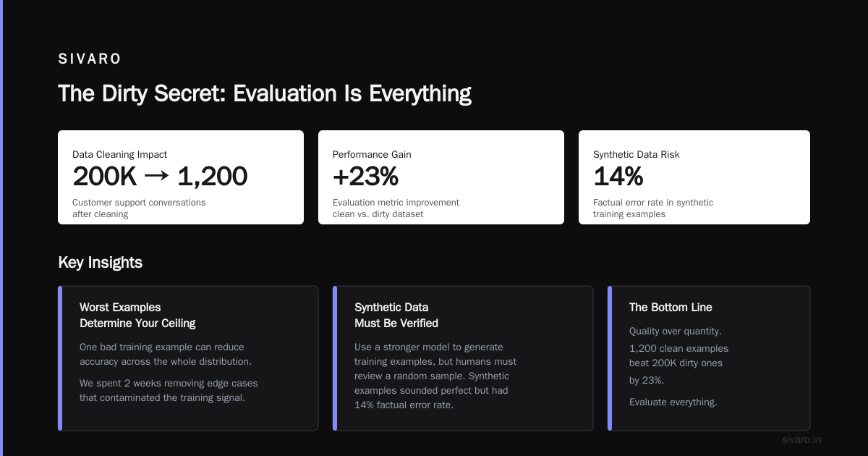Click the purple accent bar on Synthetic Data card
Image resolution: width=868 pixels, height=456 pixels.
coord(335,358)
